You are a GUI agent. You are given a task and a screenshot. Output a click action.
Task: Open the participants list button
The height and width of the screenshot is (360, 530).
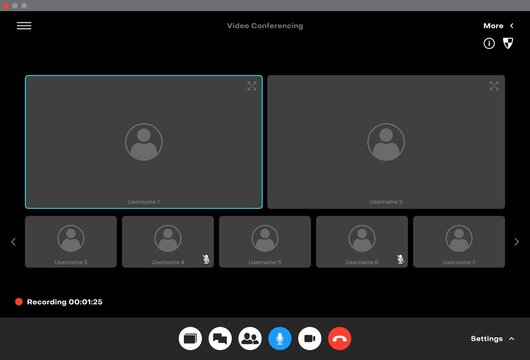[x=250, y=338]
